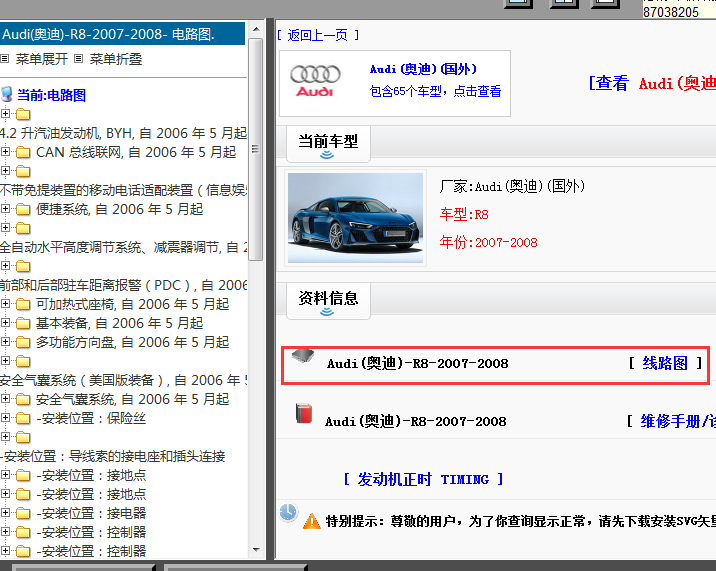The height and width of the screenshot is (571, 716).
Task: Click the 车型:R8 text
Action: [x=464, y=214]
